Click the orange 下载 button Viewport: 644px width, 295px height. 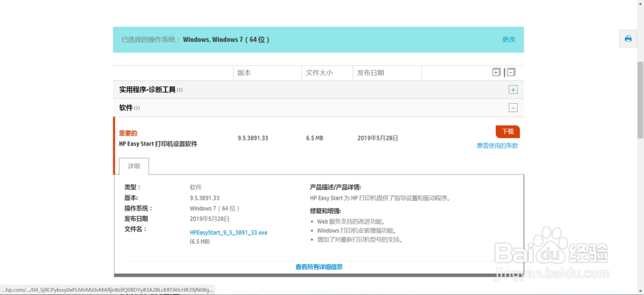(x=507, y=131)
